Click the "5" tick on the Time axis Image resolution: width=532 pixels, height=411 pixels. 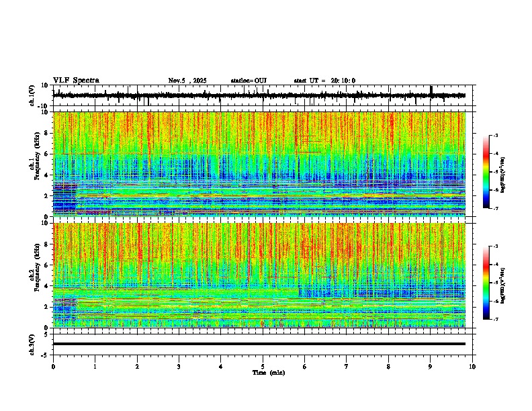tap(263, 367)
